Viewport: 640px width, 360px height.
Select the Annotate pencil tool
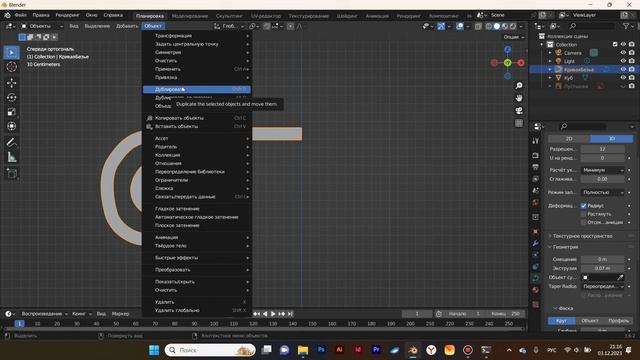click(11, 142)
